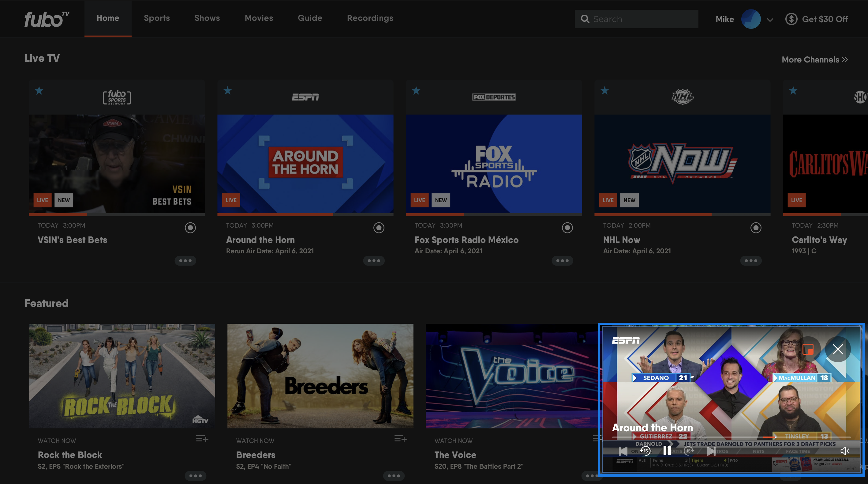This screenshot has width=868, height=484.
Task: Open the Guide tab
Action: (310, 18)
